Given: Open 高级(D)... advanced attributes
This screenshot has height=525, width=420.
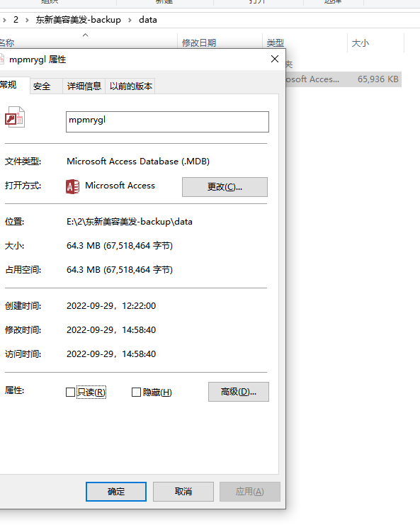Looking at the screenshot, I should point(238,392).
